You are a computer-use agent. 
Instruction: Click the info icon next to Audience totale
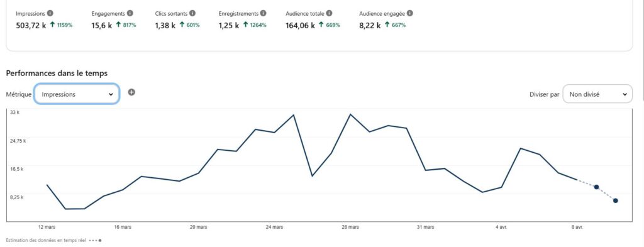(330, 13)
